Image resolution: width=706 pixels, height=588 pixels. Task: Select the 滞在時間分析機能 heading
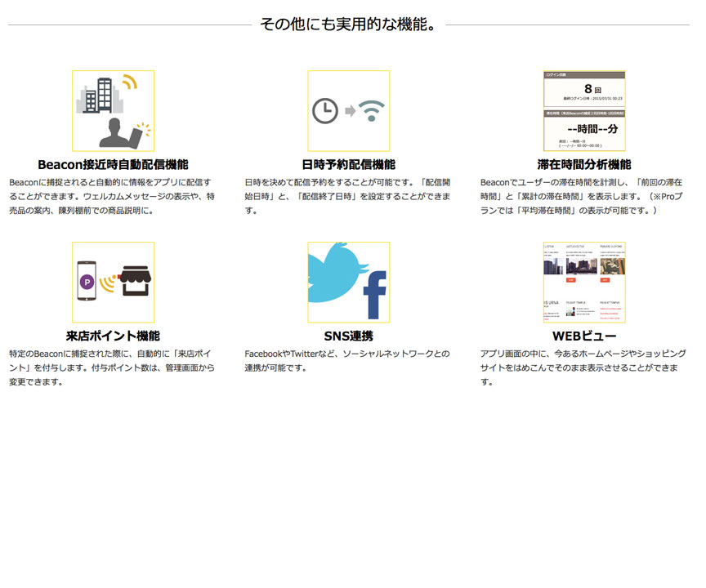(583, 164)
